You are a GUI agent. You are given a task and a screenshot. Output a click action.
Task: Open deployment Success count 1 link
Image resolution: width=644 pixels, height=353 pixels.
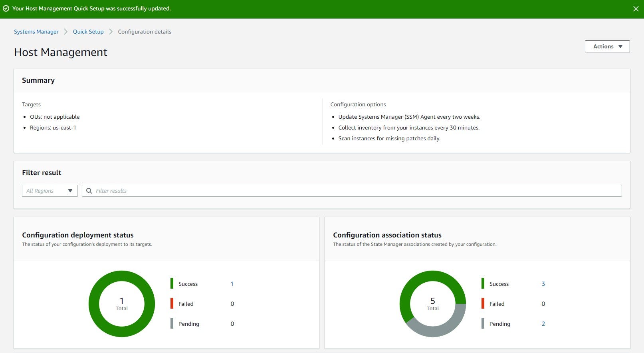tap(232, 284)
